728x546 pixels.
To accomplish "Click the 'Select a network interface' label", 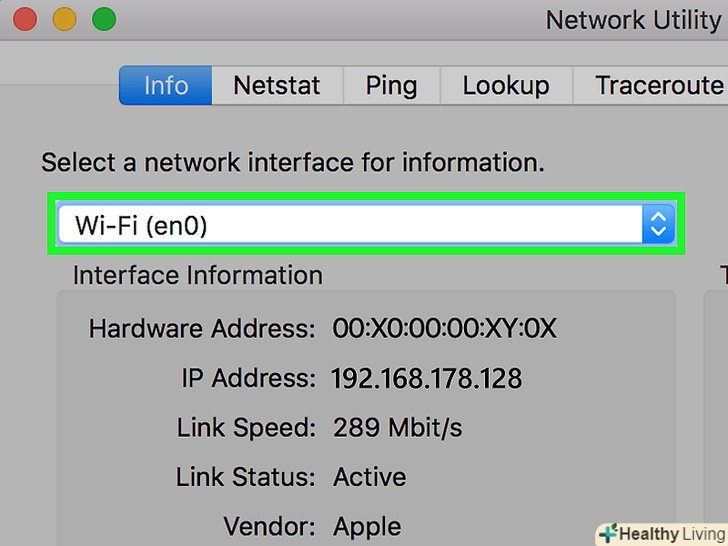I will tap(293, 162).
